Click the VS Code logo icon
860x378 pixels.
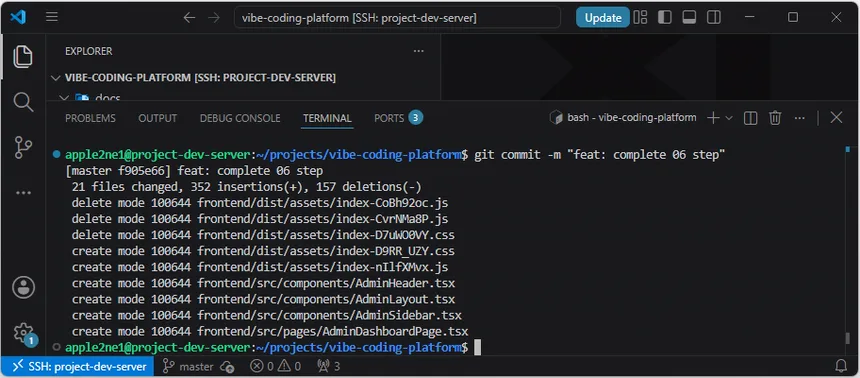coord(18,18)
